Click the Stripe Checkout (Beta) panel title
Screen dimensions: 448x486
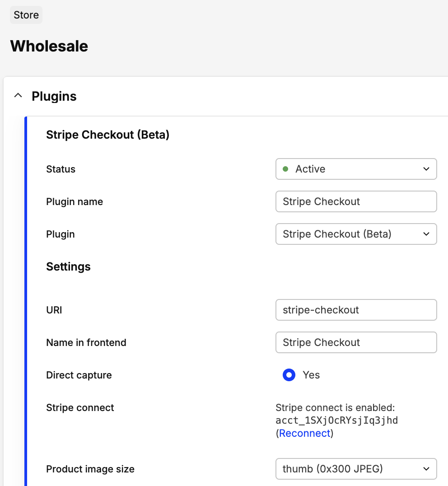107,135
